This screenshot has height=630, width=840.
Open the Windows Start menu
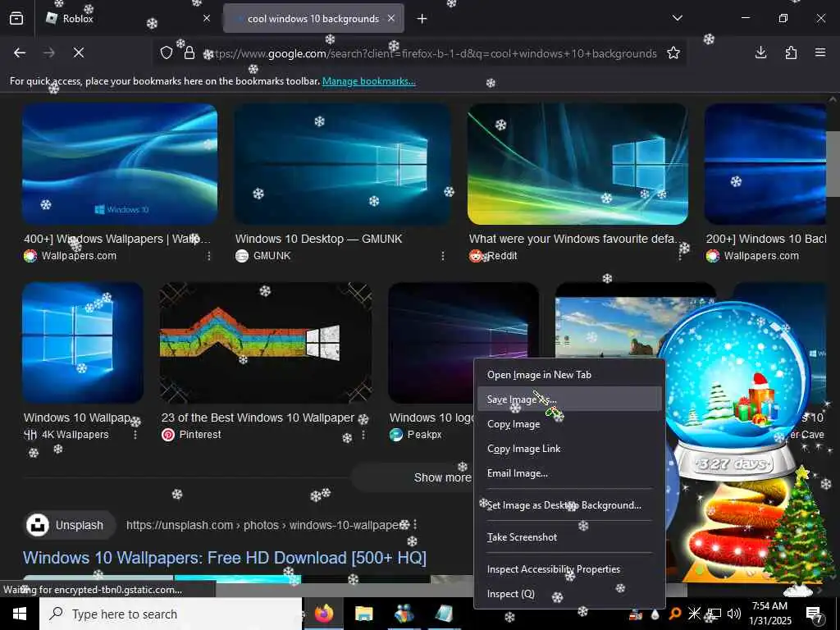[20, 614]
